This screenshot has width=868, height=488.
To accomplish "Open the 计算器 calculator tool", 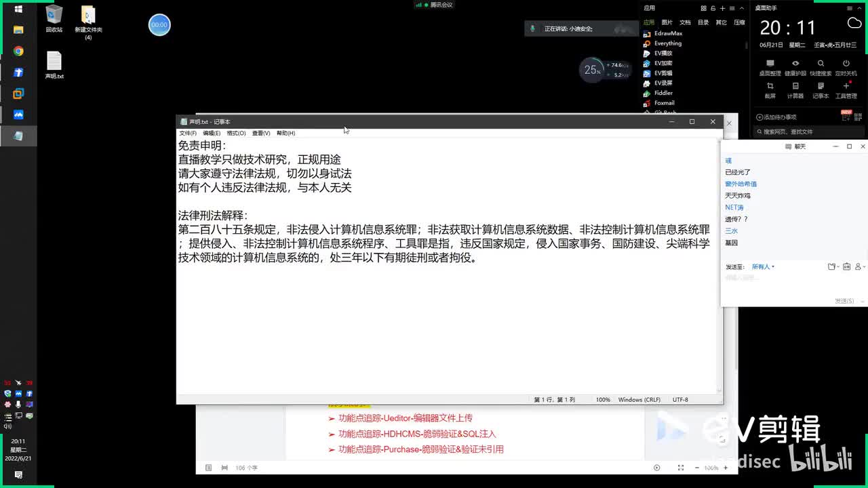I will (x=795, y=90).
